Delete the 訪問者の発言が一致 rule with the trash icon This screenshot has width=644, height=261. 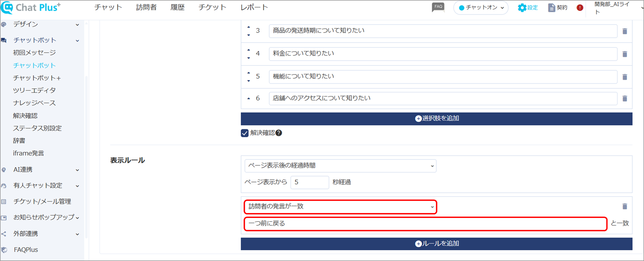[625, 207]
